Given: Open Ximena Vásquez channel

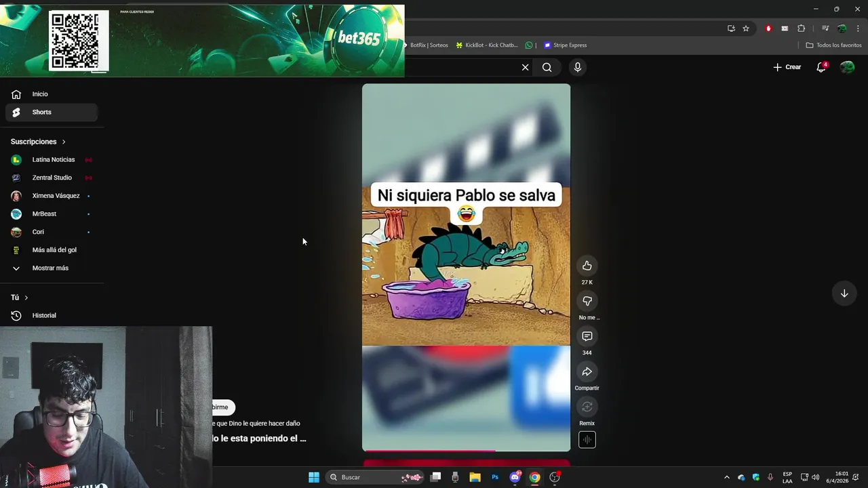Looking at the screenshot, I should (x=52, y=196).
